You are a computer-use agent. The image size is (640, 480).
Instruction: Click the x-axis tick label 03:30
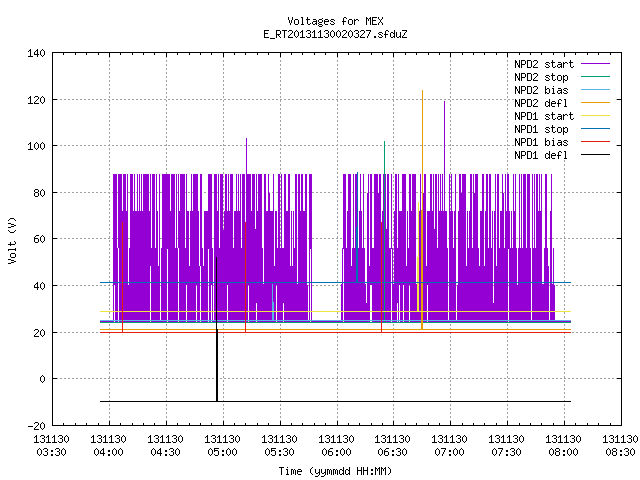pos(51,453)
